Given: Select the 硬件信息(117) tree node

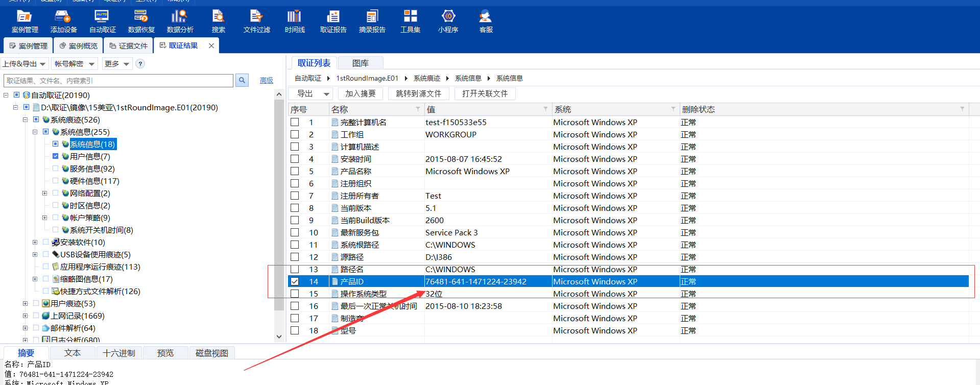Looking at the screenshot, I should [x=94, y=181].
